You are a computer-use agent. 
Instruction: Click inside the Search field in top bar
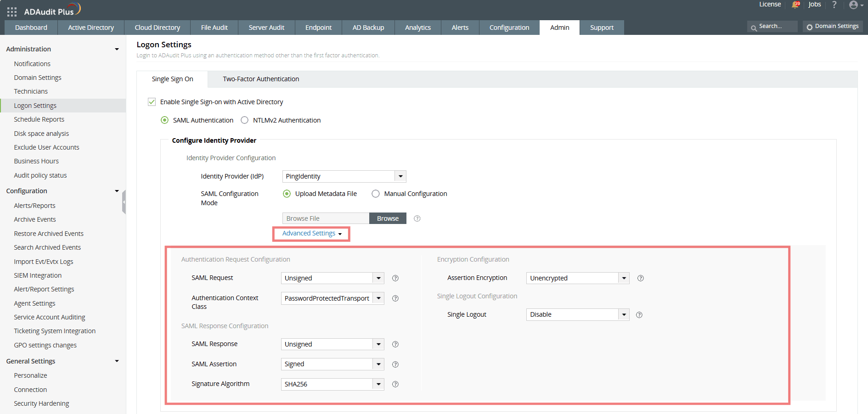click(x=775, y=26)
